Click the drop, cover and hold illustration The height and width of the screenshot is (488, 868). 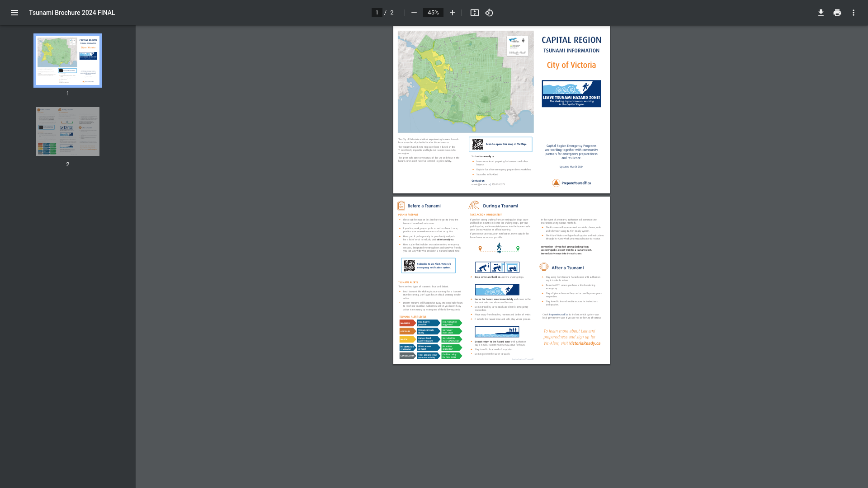click(497, 267)
